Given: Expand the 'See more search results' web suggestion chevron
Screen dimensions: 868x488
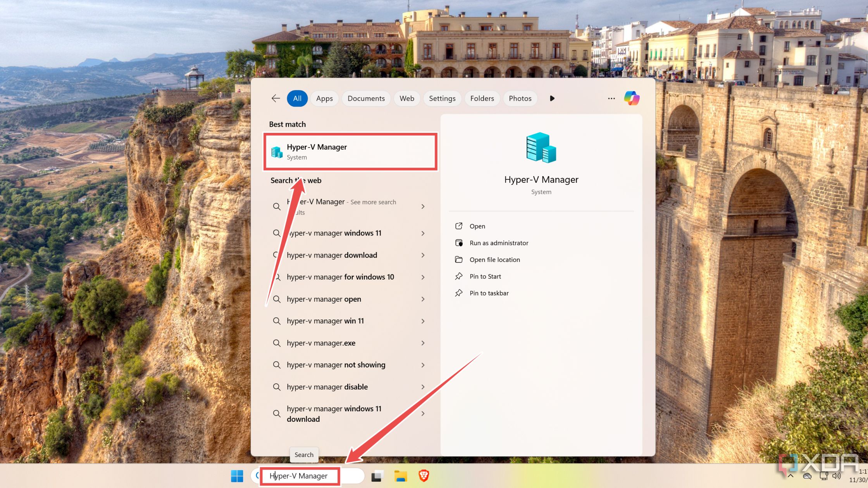Looking at the screenshot, I should pos(423,206).
